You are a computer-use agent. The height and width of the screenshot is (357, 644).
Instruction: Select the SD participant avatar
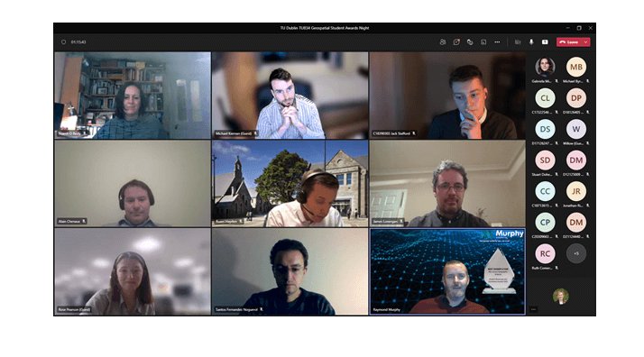tap(545, 160)
